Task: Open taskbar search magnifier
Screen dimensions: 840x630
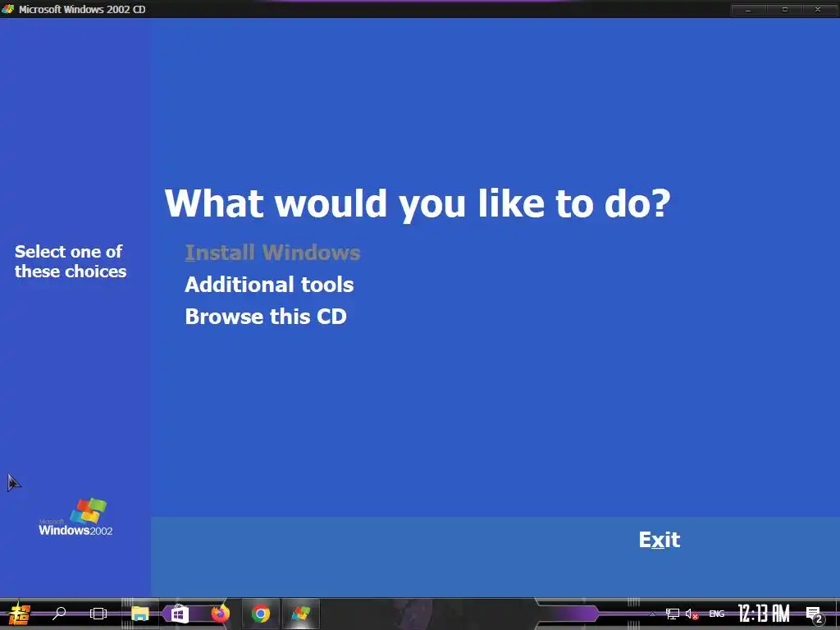Action: pyautogui.click(x=59, y=614)
